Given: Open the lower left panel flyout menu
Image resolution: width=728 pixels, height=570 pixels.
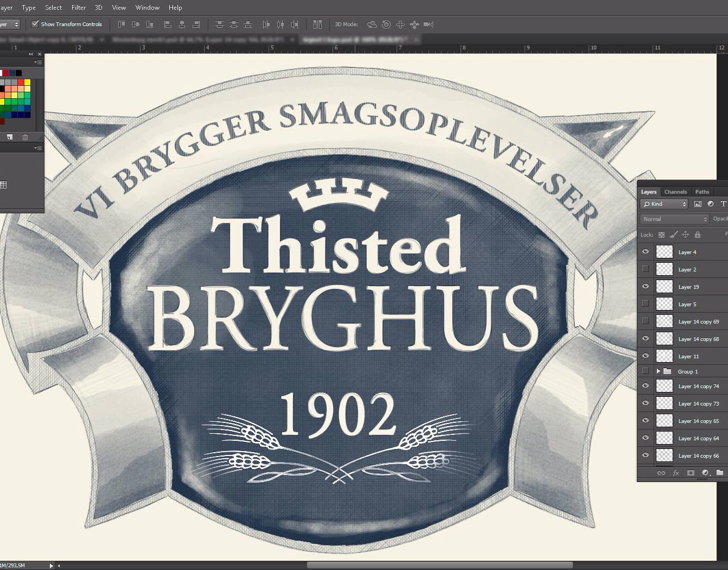Looking at the screenshot, I should tap(38, 148).
